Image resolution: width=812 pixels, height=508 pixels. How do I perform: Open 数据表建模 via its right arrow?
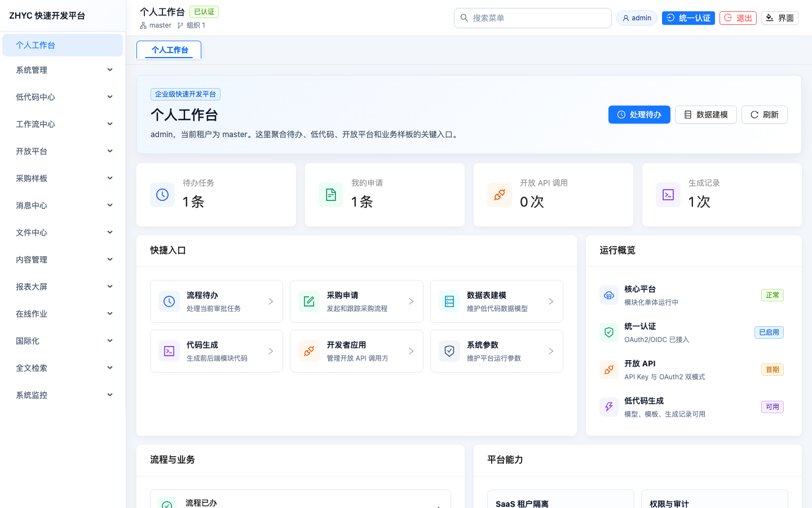pos(551,301)
